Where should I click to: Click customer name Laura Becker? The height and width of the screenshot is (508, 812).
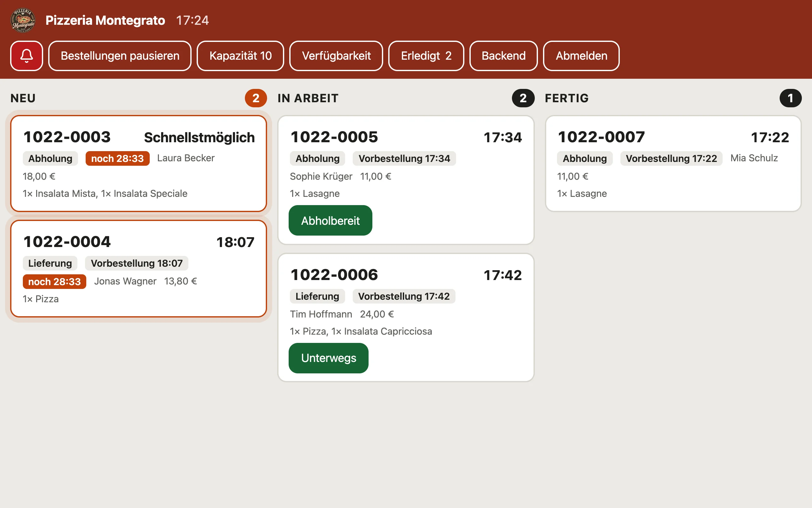coord(186,158)
